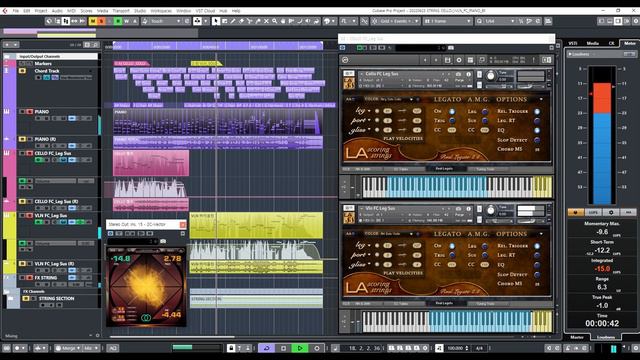Toggle the Cycle loop button in transport
The image size is (640, 360).
point(266,348)
